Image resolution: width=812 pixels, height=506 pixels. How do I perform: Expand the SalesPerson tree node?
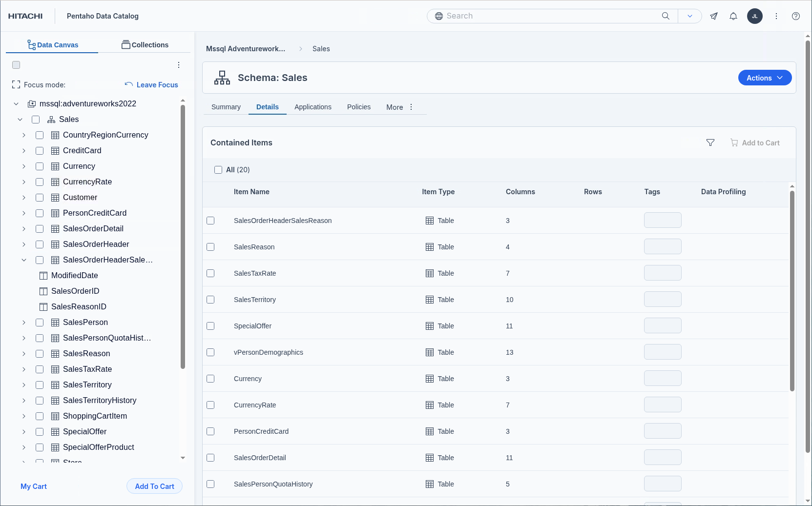click(x=24, y=323)
